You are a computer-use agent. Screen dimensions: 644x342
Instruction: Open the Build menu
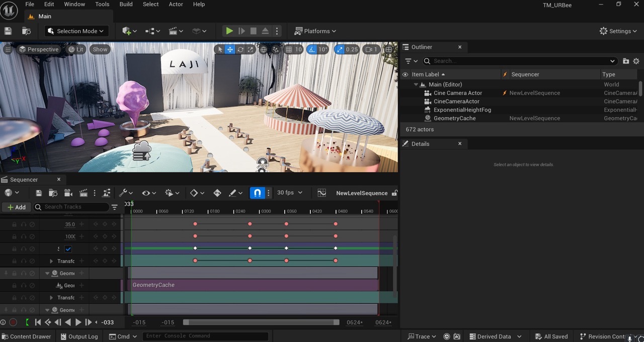(126, 4)
